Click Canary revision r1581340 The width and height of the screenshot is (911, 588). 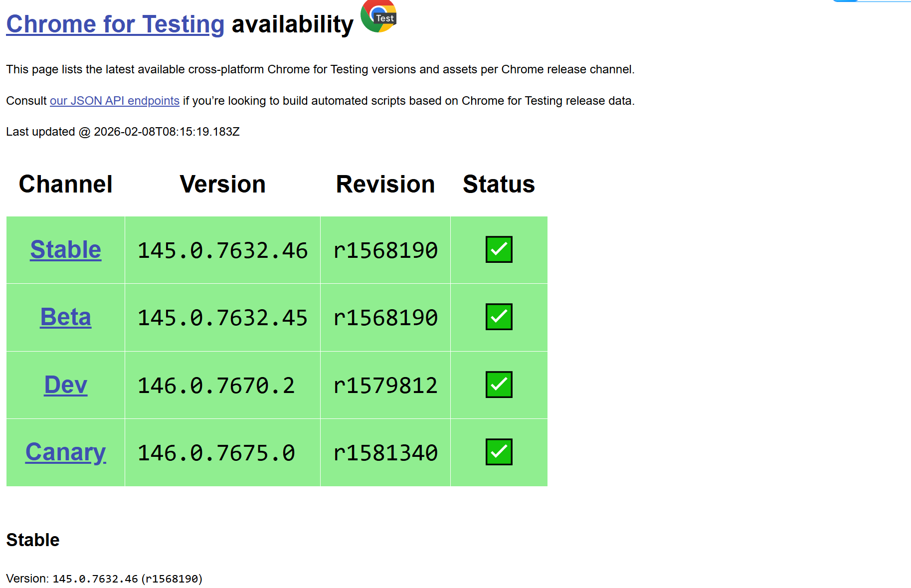tap(385, 453)
